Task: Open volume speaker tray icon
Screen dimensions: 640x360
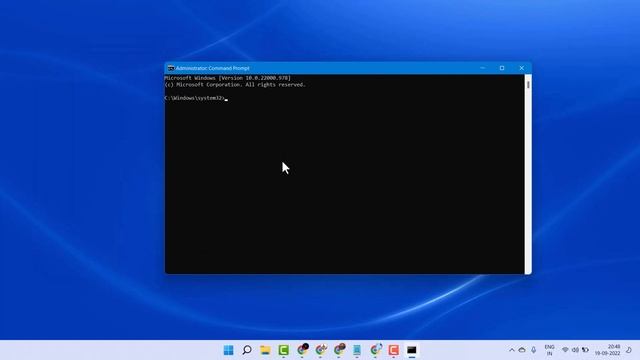Action: click(575, 350)
